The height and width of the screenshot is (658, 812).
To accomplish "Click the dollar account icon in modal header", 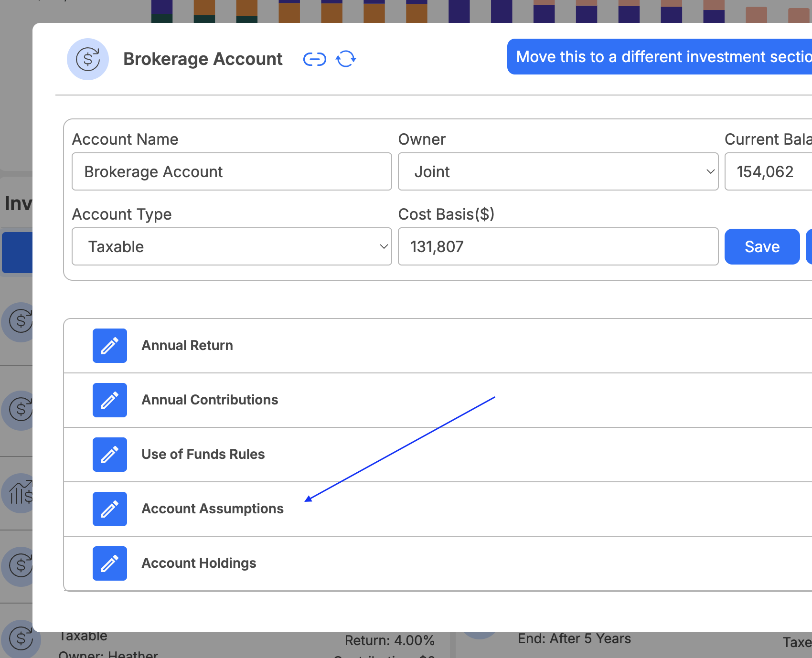I will pyautogui.click(x=88, y=59).
